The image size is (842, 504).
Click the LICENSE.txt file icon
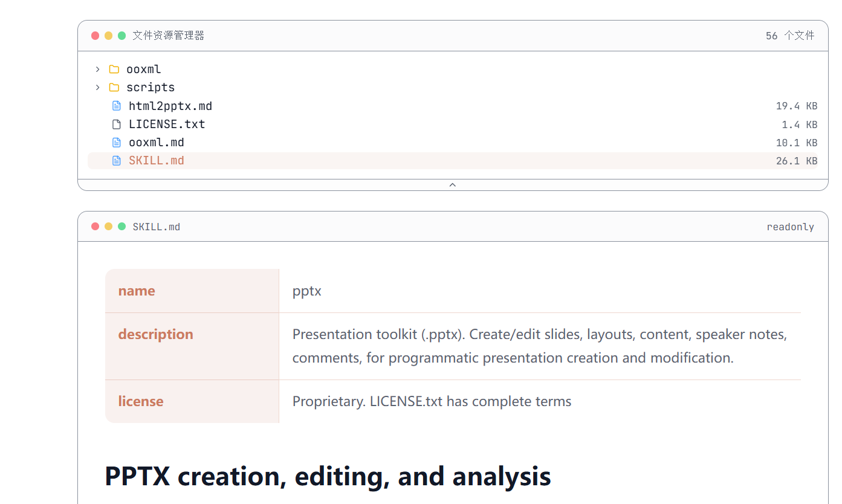click(117, 124)
